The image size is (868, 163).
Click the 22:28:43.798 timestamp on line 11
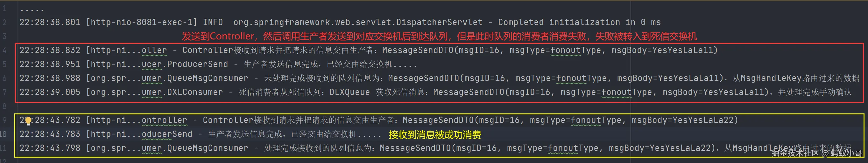pyautogui.click(x=50, y=148)
